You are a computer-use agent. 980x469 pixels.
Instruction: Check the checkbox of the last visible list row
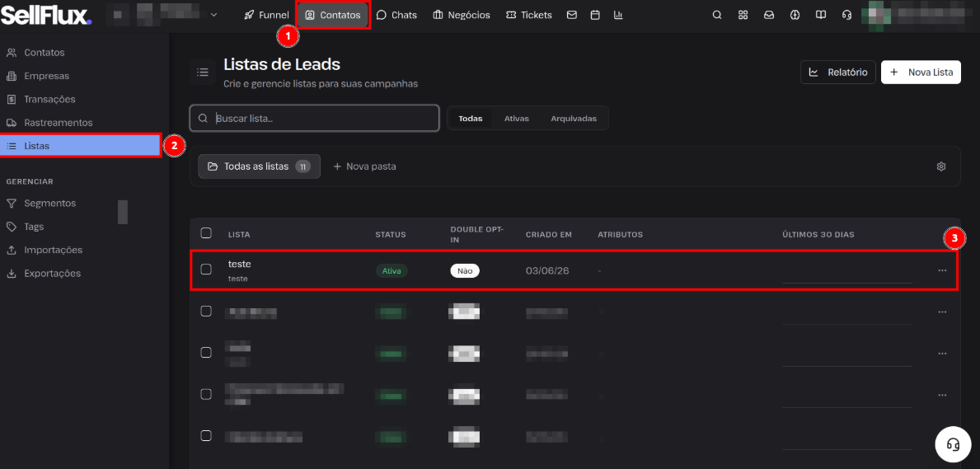pos(205,436)
